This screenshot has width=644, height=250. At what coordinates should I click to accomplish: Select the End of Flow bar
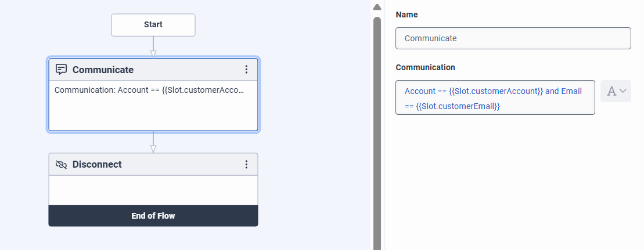click(153, 216)
